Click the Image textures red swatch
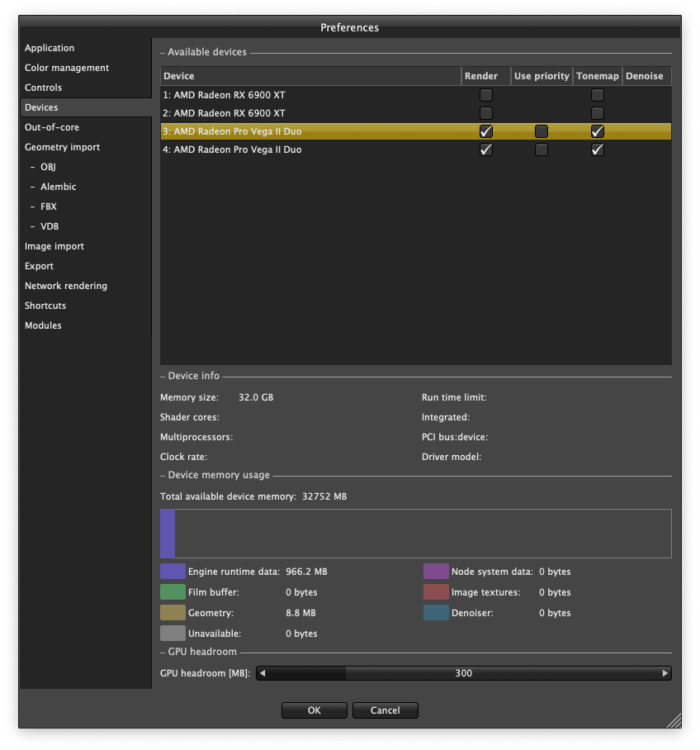700x750 pixels. [x=436, y=592]
